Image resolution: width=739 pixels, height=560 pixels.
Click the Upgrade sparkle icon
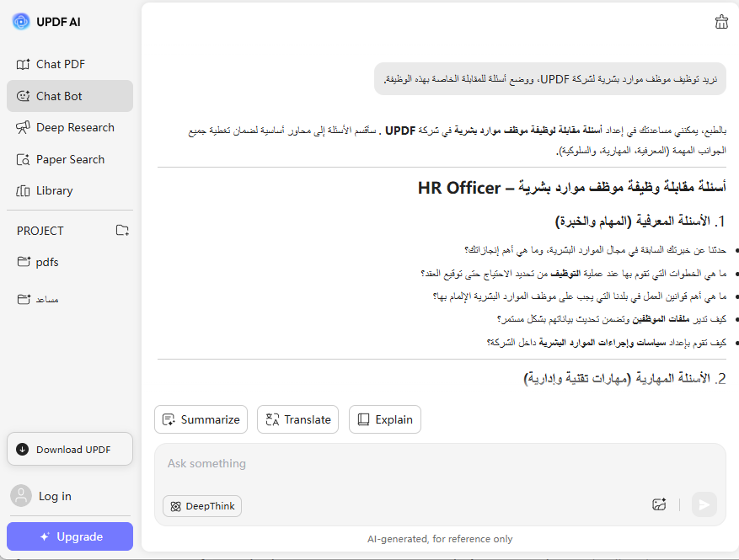[x=45, y=536]
